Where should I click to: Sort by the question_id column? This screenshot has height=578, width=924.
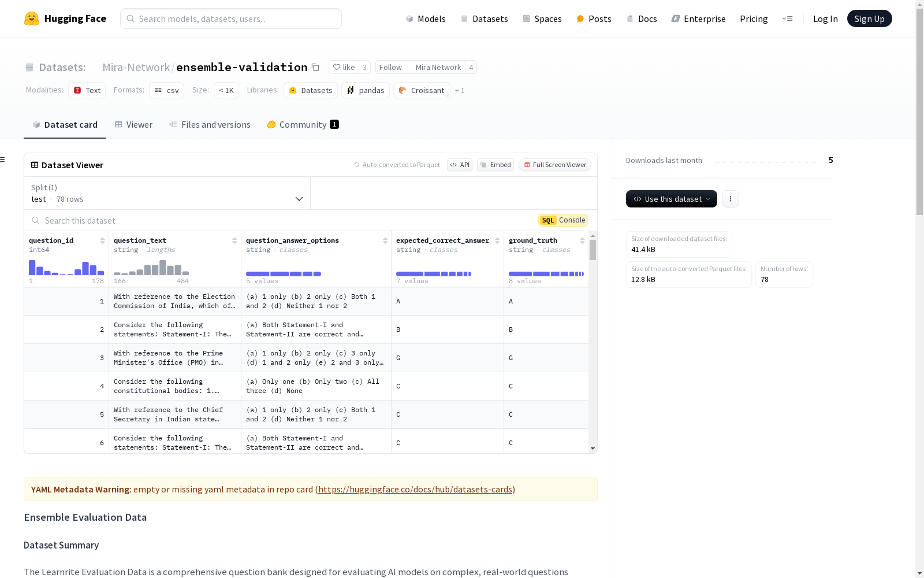102,240
